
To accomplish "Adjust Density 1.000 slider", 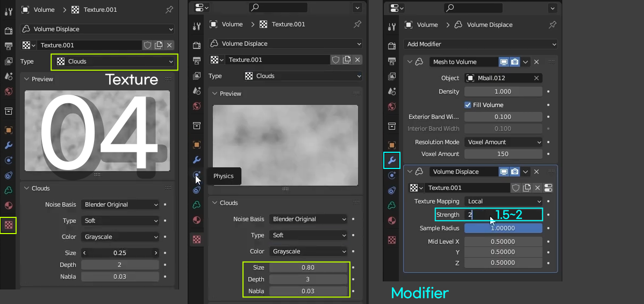I will tap(504, 91).
